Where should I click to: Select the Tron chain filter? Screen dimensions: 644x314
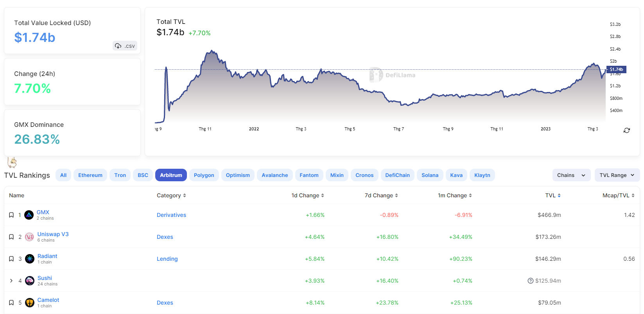coord(120,175)
